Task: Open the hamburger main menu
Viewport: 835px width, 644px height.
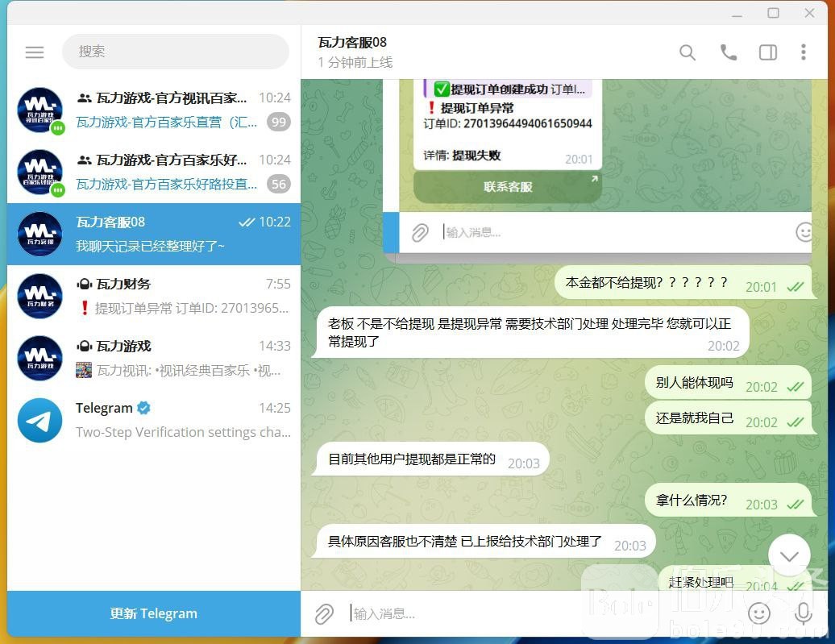Action: (35, 52)
